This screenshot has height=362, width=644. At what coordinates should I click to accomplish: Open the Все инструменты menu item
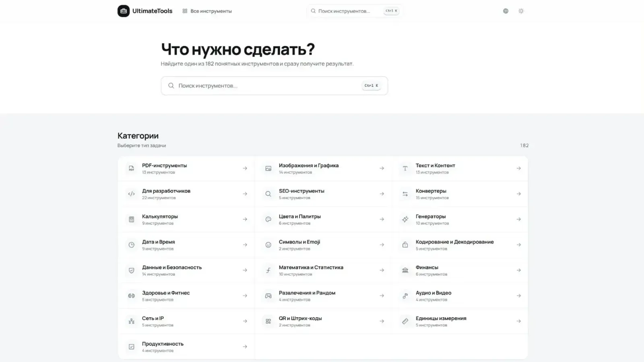(x=207, y=11)
